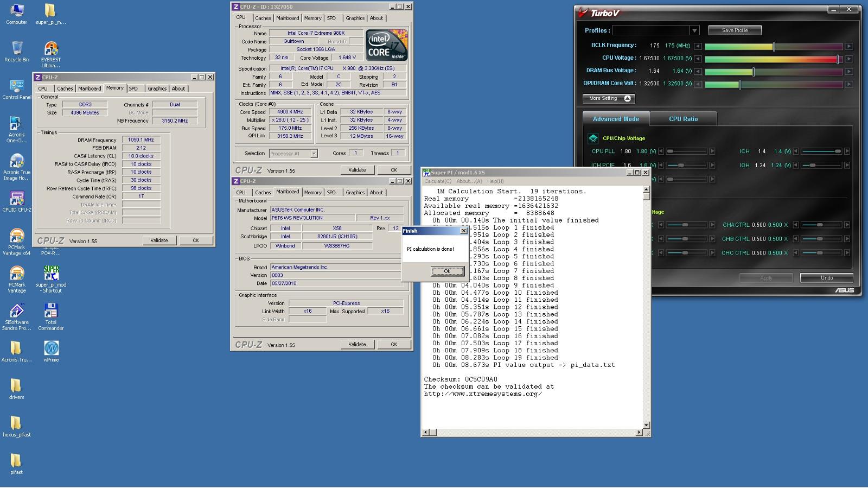The image size is (868, 488).
Task: Click the DRAM Bus Voltage slider handle
Action: [x=753, y=72]
